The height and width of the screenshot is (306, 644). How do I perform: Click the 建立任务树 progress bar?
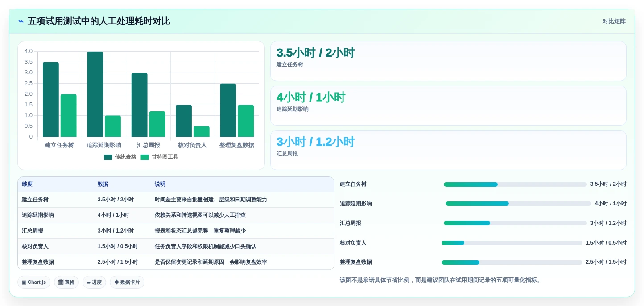point(515,184)
